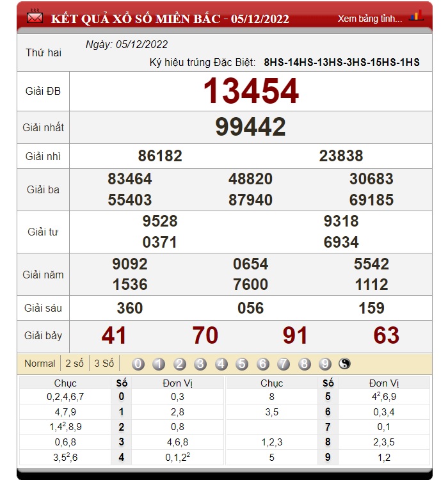Click Số 9 row in stats table
The image size is (448, 480).
click(x=328, y=458)
